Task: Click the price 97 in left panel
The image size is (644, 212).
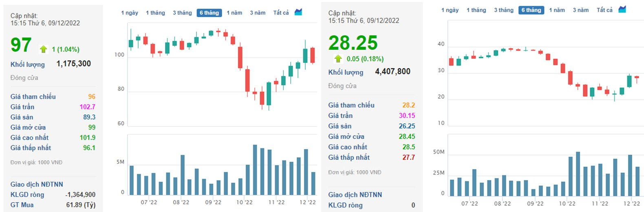Action: click(x=21, y=45)
